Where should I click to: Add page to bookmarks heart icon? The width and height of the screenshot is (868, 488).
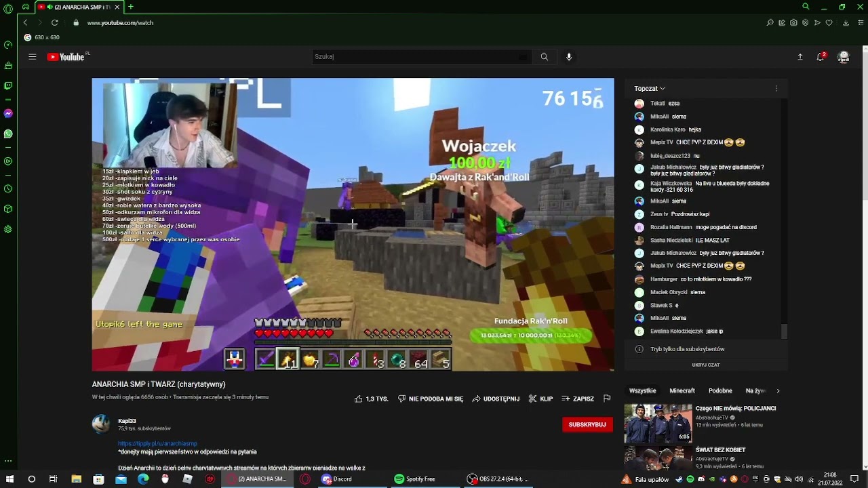click(829, 22)
